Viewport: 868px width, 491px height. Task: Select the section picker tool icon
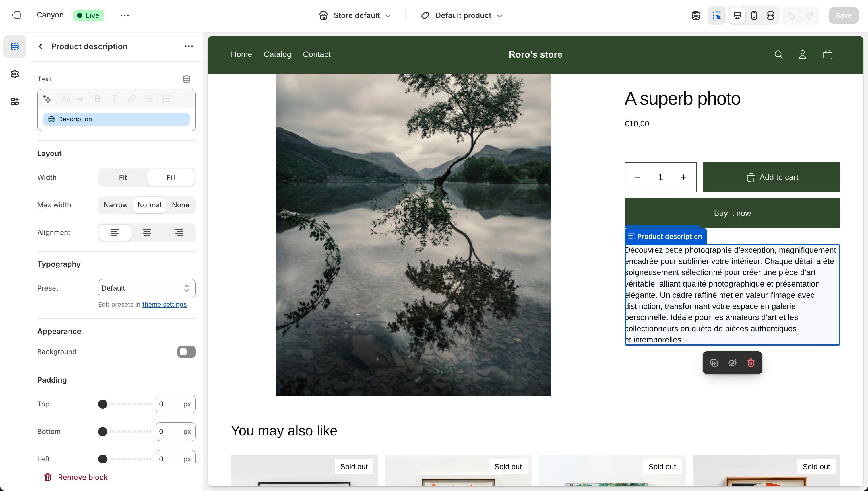716,15
